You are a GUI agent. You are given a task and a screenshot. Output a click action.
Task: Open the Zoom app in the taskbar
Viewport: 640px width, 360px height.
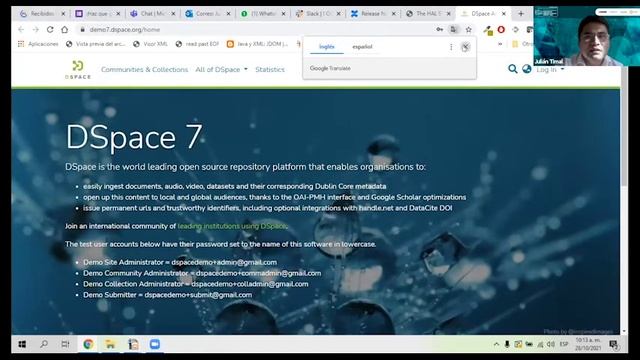155,344
